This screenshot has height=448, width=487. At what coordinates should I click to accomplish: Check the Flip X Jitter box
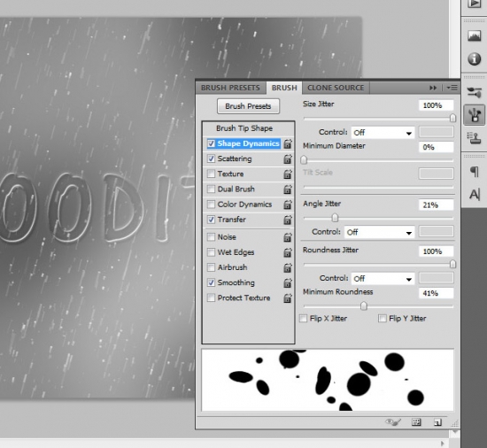pos(303,318)
